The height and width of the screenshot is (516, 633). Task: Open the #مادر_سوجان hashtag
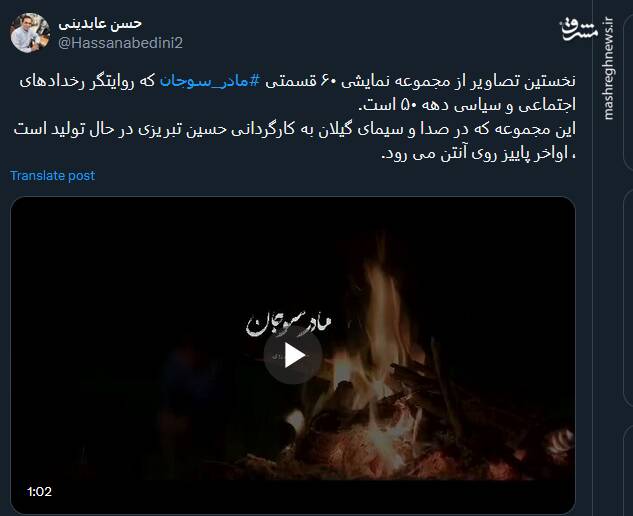pyautogui.click(x=210, y=81)
